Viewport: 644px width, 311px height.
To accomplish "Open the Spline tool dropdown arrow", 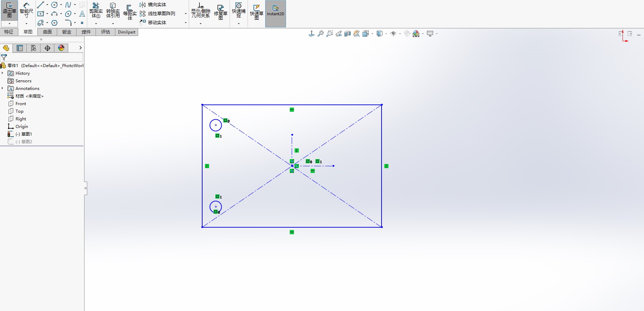I will pos(75,5).
